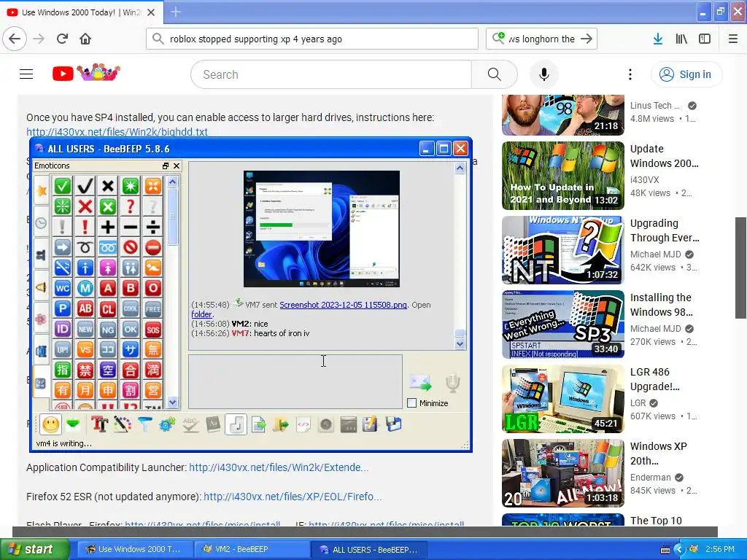Screen dimensions: 747x560
Task: Click the floppy disk with pencil save icon
Action: pos(370,424)
